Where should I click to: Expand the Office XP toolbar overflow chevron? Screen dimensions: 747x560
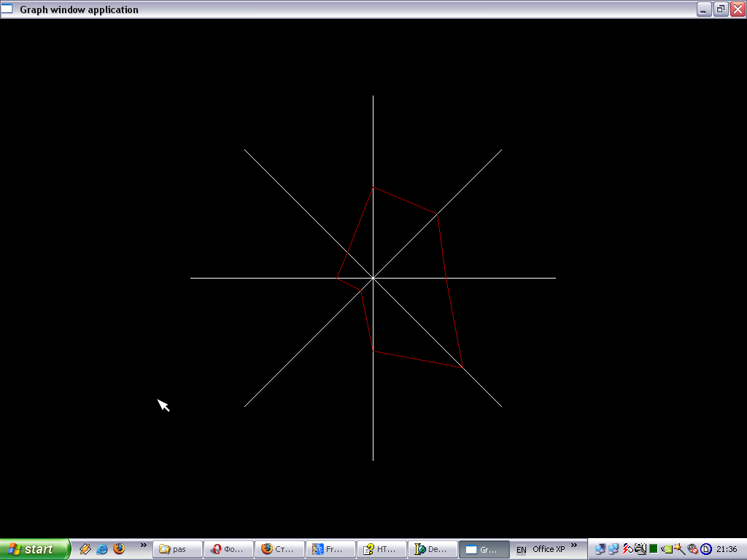pos(574,545)
